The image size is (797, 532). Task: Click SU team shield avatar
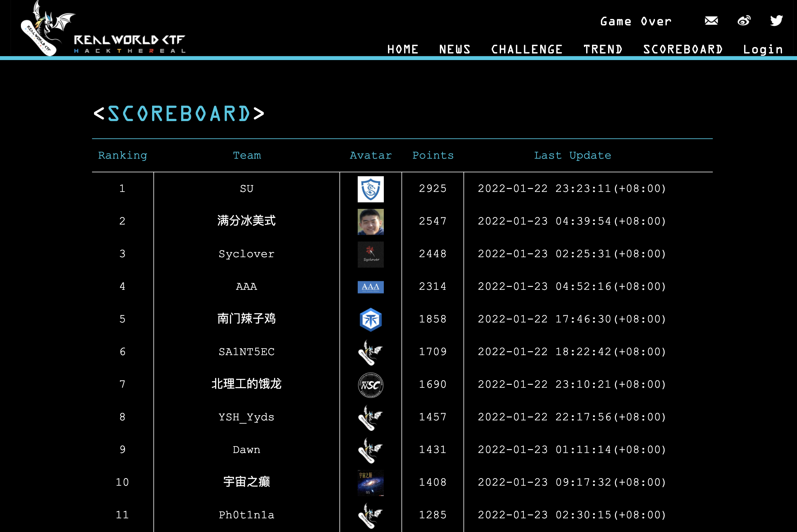[x=370, y=189]
